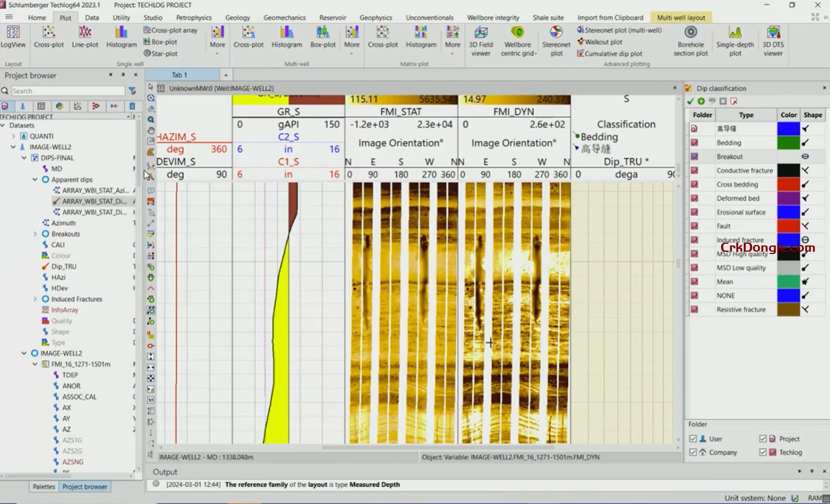
Task: Switch to the Petrophysics ribbon tab
Action: pos(194,18)
